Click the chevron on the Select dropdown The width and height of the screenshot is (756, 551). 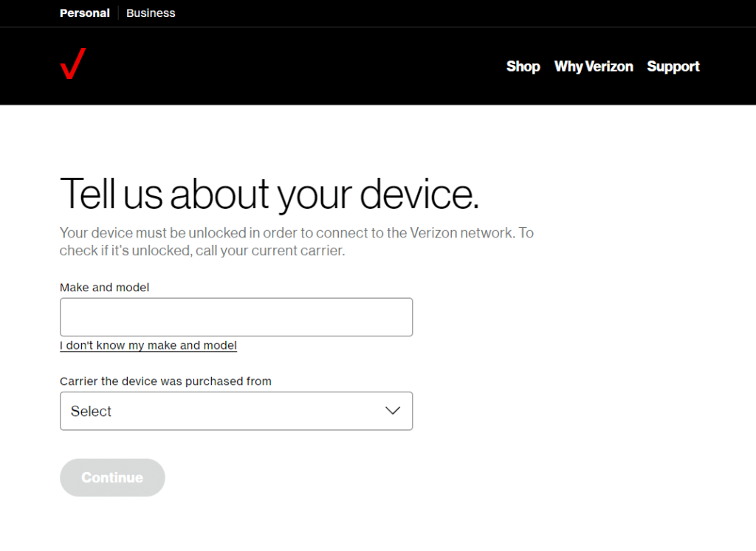[393, 411]
